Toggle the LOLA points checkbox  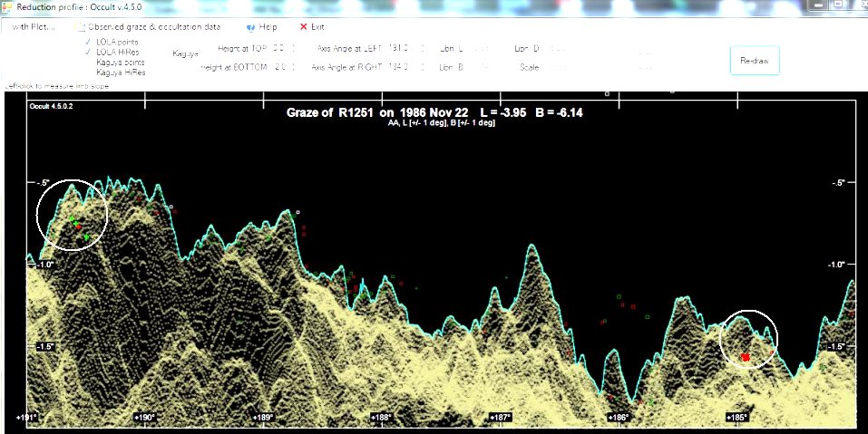[x=88, y=43]
